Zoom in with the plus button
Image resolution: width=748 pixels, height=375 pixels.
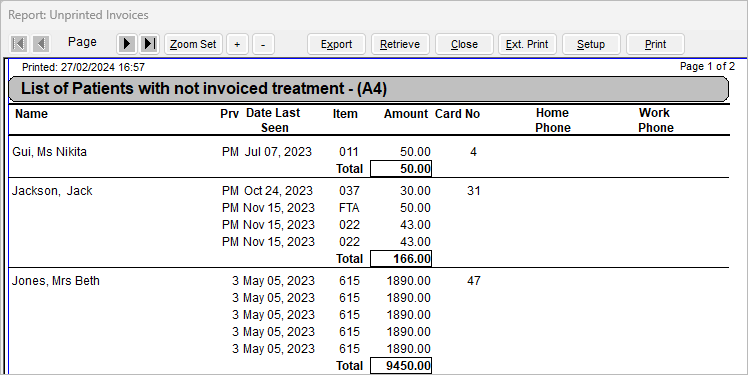[x=237, y=44]
